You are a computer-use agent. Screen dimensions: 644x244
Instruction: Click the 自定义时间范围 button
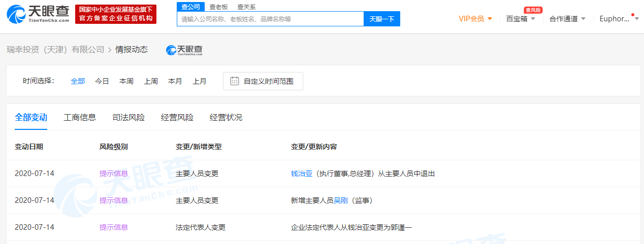[263, 81]
